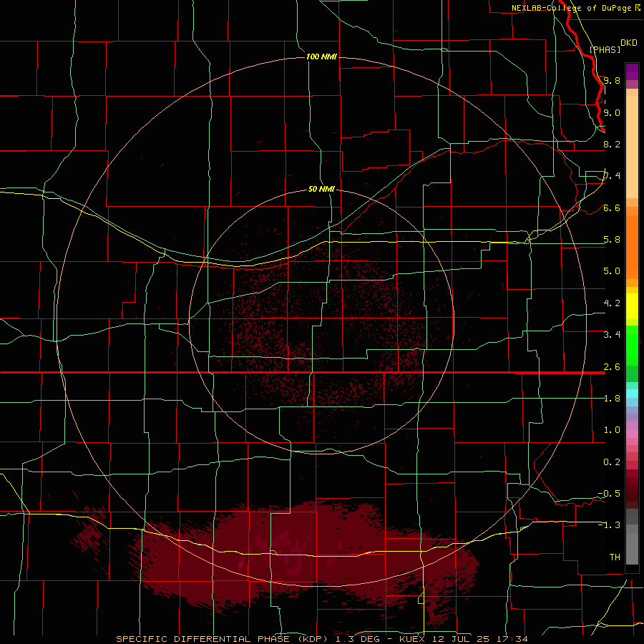
Task: Click the NEXLAB-College of DuPage label
Action: 572,8
